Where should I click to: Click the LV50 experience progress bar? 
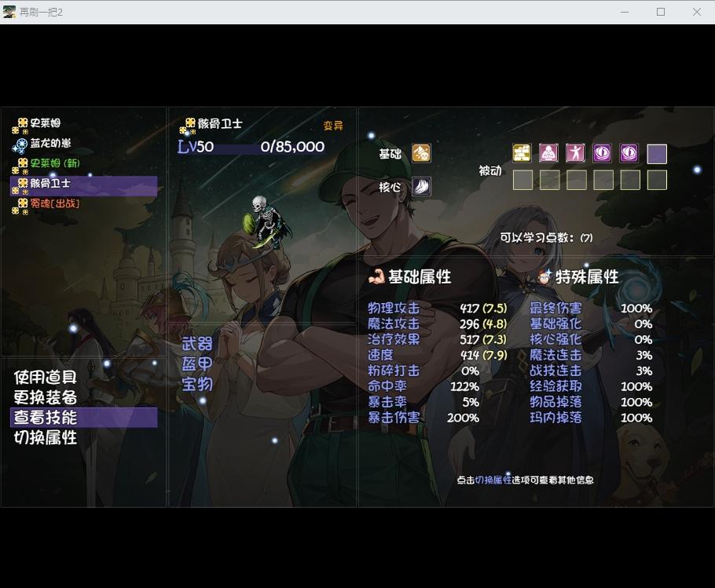(x=251, y=147)
